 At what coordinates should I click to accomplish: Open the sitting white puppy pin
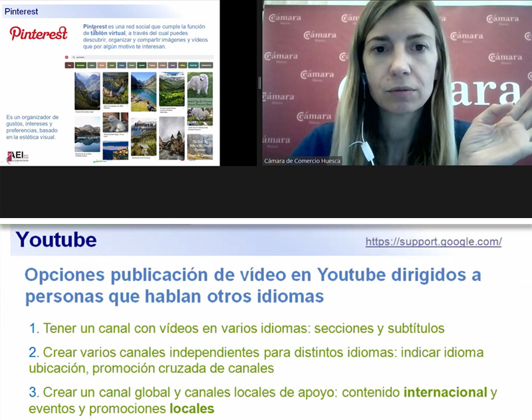coord(115,122)
